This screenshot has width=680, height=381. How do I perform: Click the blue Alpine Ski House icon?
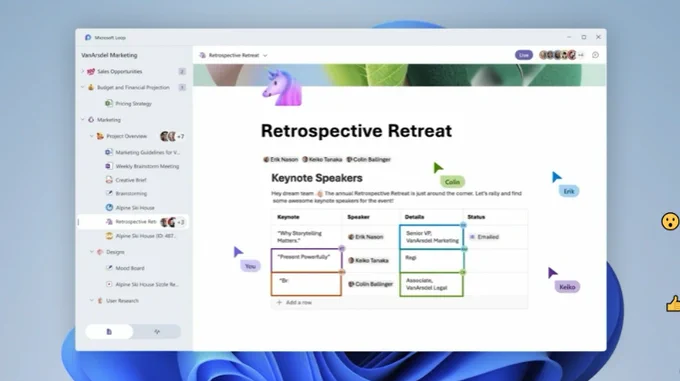click(109, 208)
